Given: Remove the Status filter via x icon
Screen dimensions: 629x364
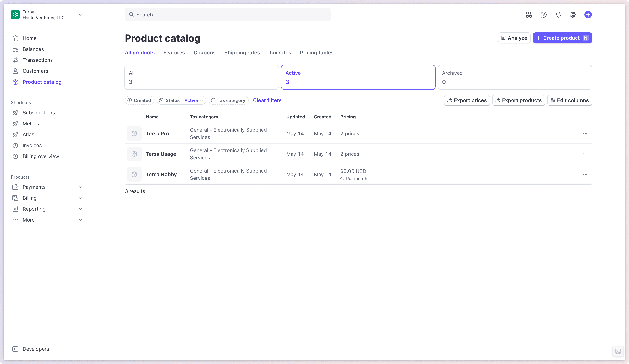Looking at the screenshot, I should click(161, 100).
